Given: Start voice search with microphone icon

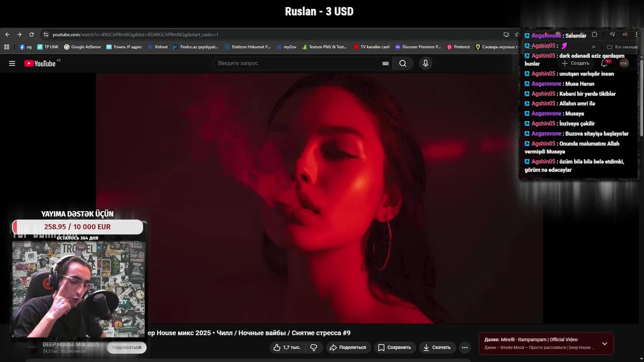Looking at the screenshot, I should pyautogui.click(x=426, y=63).
